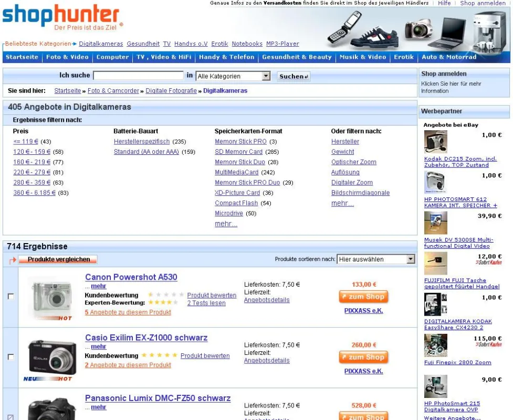The image size is (513, 420).
Task: Open 2 Tests lesen link
Action: 206,303
